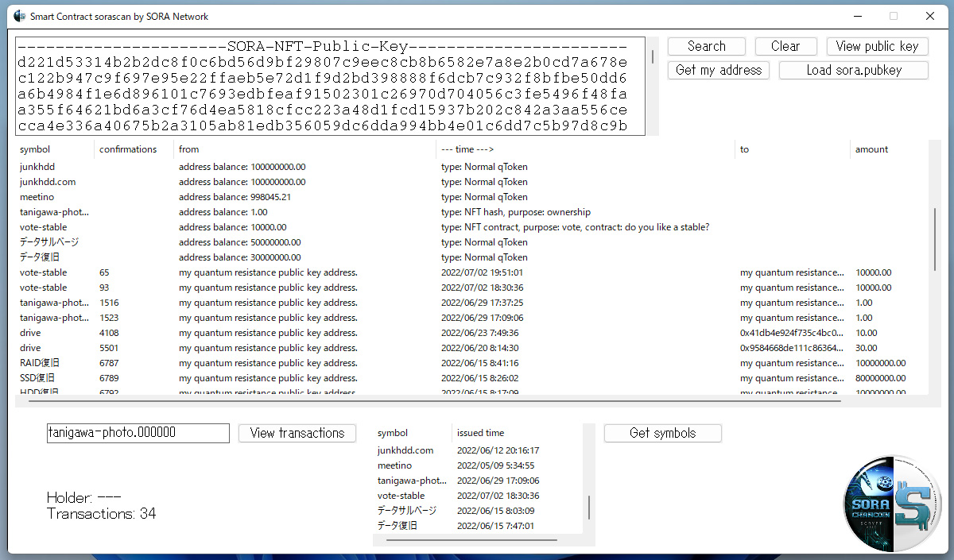Select the drive transaction with 4108 confirmations

pos(472,333)
